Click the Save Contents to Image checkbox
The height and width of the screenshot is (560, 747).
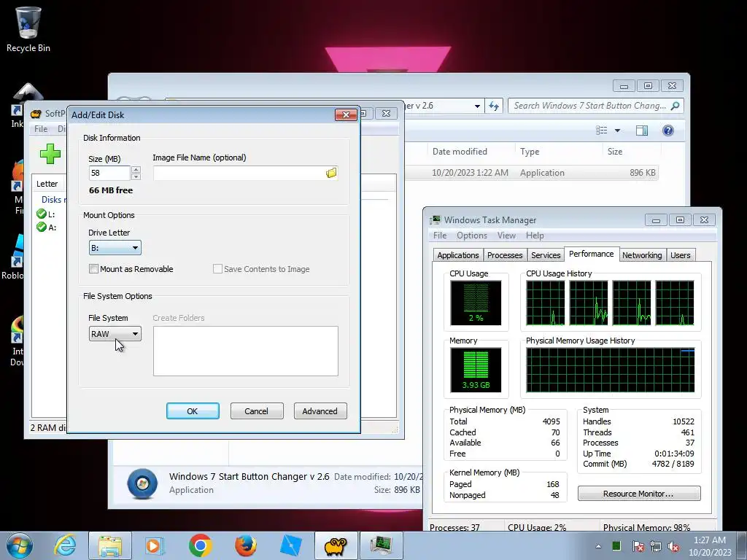click(x=217, y=268)
